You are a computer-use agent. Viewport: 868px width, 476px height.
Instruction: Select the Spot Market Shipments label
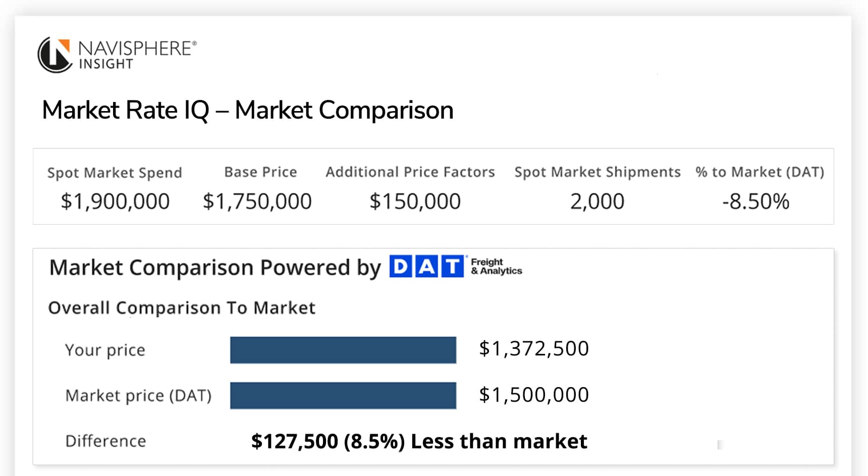coord(598,172)
